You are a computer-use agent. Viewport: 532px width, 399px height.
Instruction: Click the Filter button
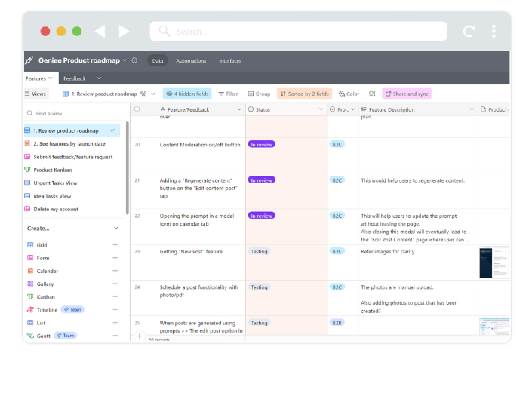click(228, 94)
